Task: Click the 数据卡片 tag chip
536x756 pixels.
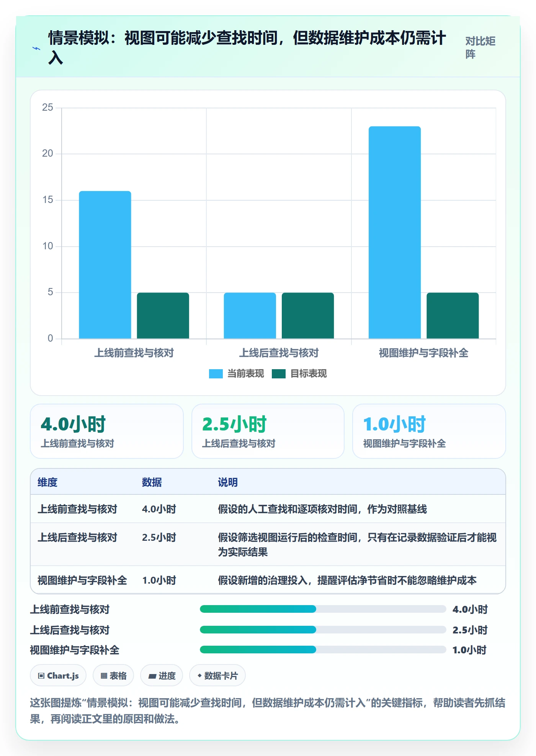Action: click(217, 676)
